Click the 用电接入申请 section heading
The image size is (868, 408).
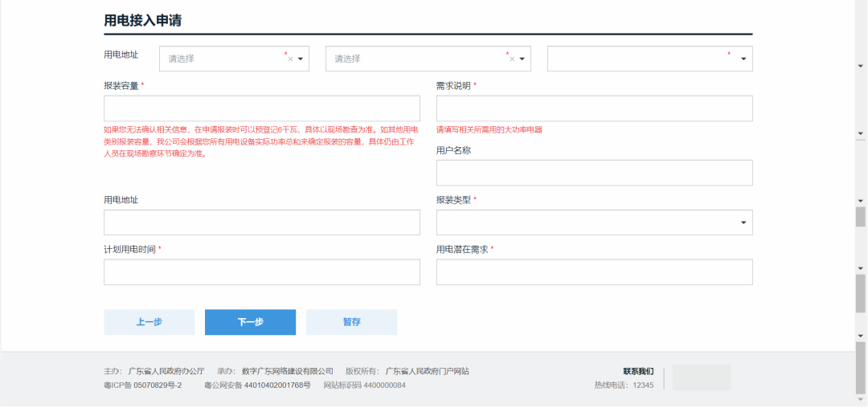point(143,20)
